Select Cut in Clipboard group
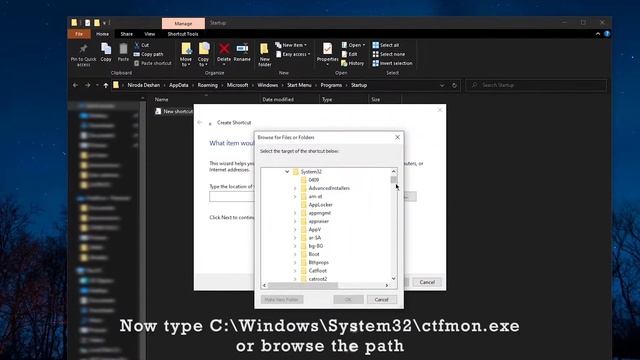640x360 pixels. click(x=142, y=45)
